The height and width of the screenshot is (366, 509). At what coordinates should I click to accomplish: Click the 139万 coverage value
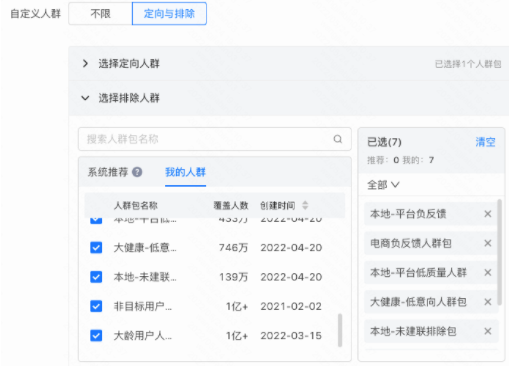(x=233, y=277)
